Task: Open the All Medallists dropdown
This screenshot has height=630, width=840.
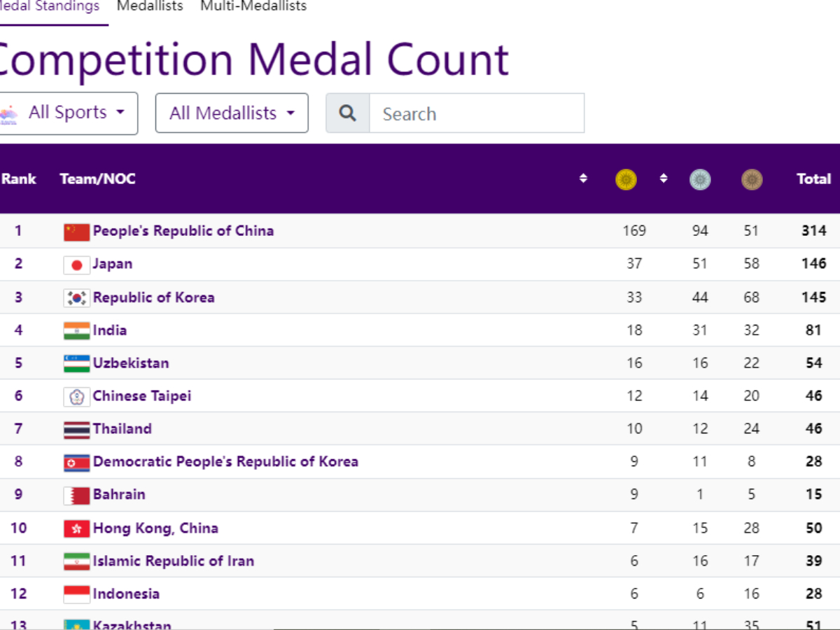Action: point(231,113)
